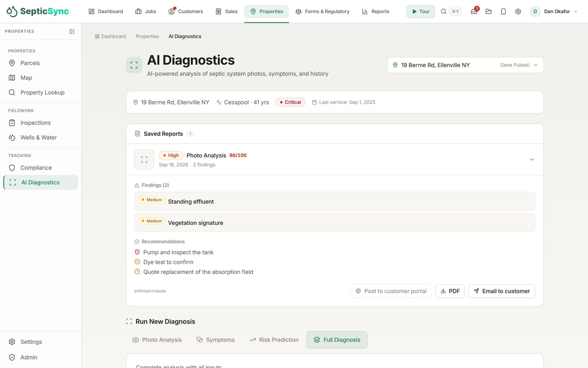This screenshot has width=588, height=368.
Task: Click the Standing effluent finding
Action: pos(335,201)
